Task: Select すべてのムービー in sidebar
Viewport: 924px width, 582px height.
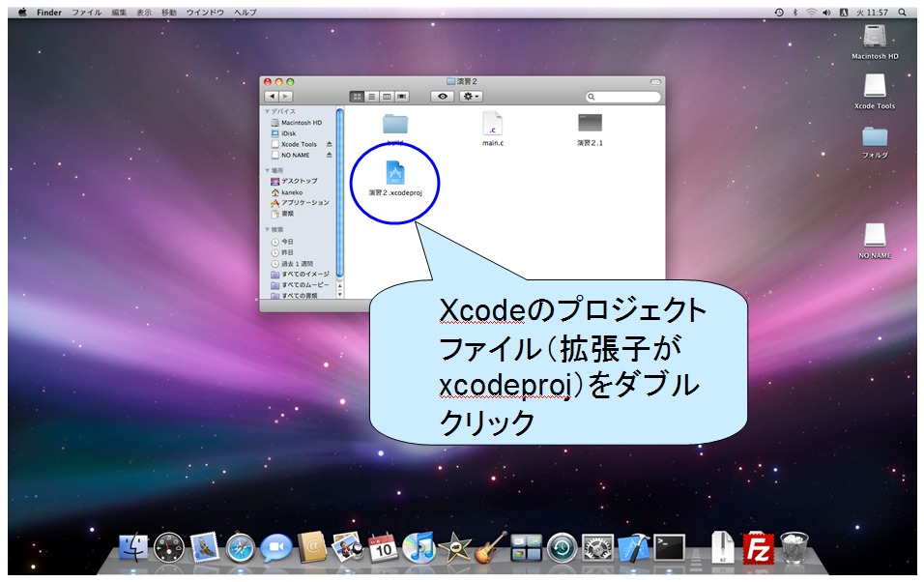Action: 300,285
